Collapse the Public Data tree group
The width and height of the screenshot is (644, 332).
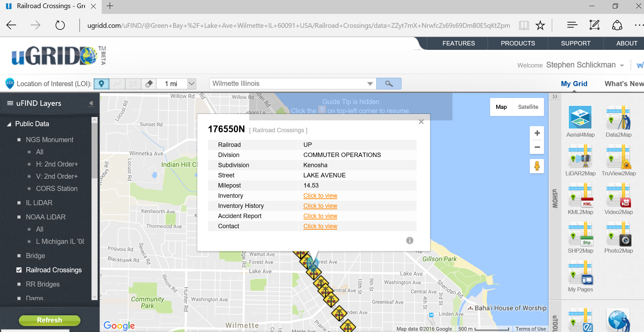[x=9, y=124]
